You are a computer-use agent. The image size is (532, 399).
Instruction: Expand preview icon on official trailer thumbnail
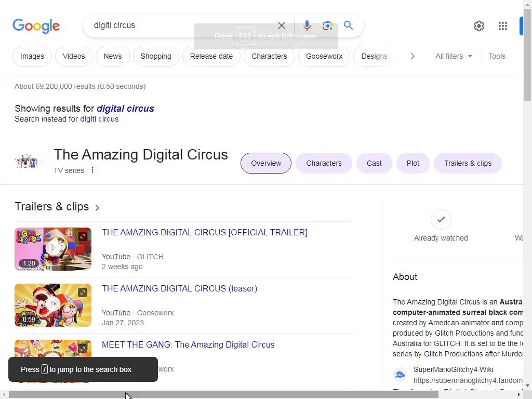pos(83,236)
